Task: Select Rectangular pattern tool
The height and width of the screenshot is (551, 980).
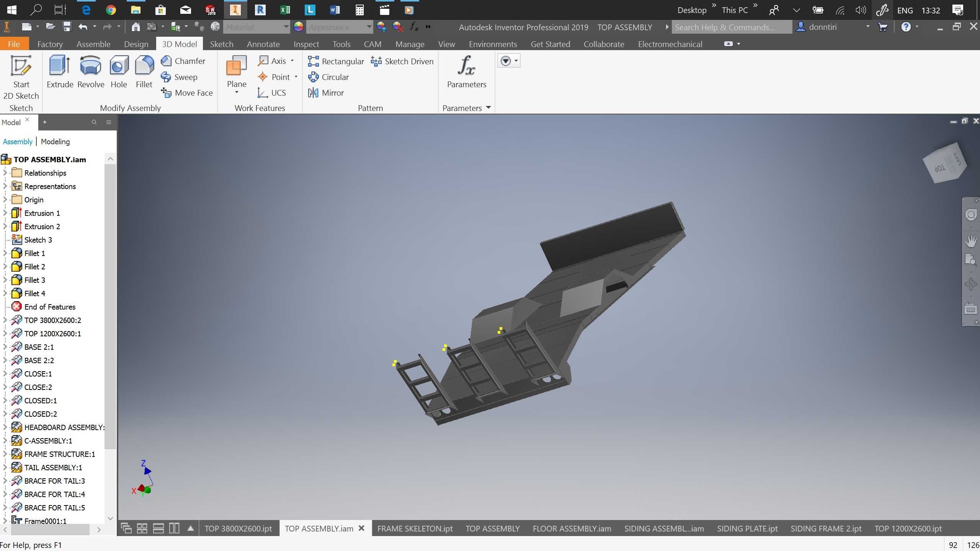Action: click(x=336, y=61)
